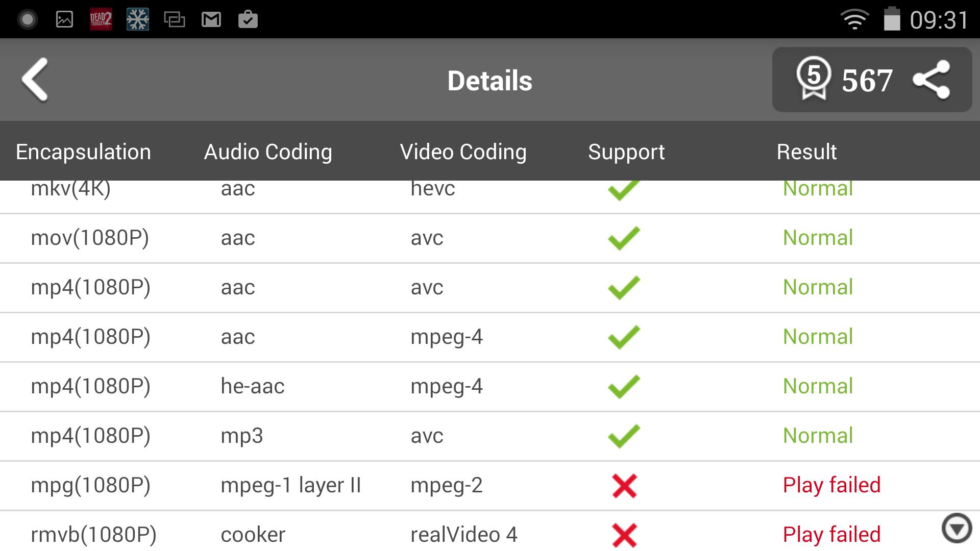Tap the back arrow icon
This screenshot has height=551, width=980.
tap(35, 80)
